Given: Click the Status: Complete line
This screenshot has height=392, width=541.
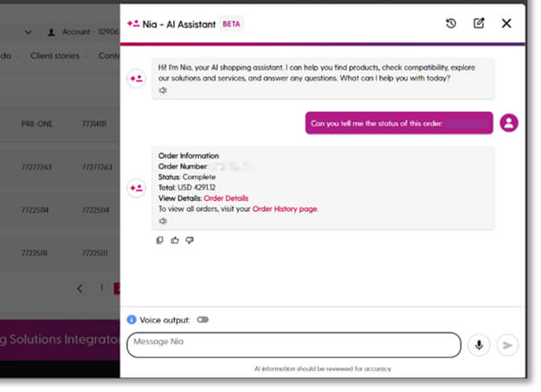Looking at the screenshot, I should [187, 177].
